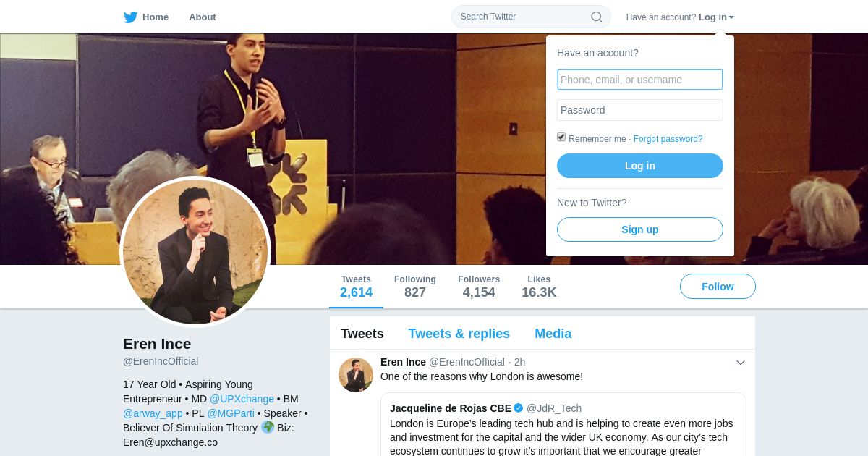868x456 pixels.
Task: Click the search magnifier icon
Action: pos(597,17)
